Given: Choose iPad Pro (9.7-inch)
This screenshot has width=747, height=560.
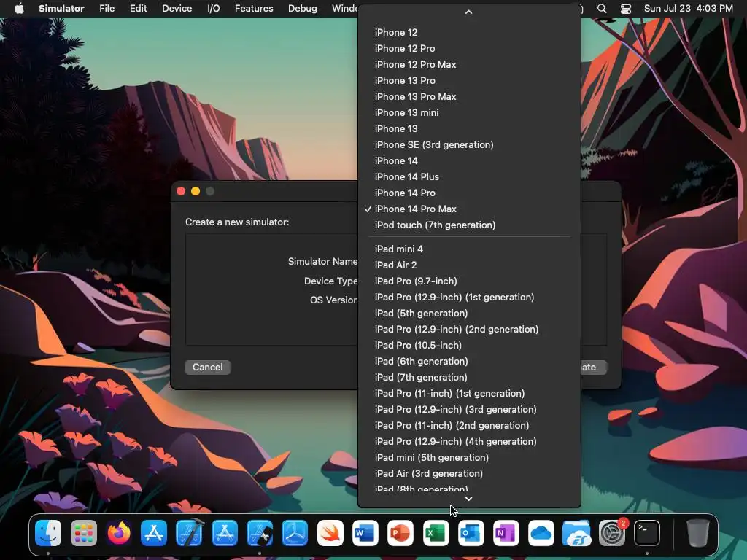Looking at the screenshot, I should (x=469, y=281).
